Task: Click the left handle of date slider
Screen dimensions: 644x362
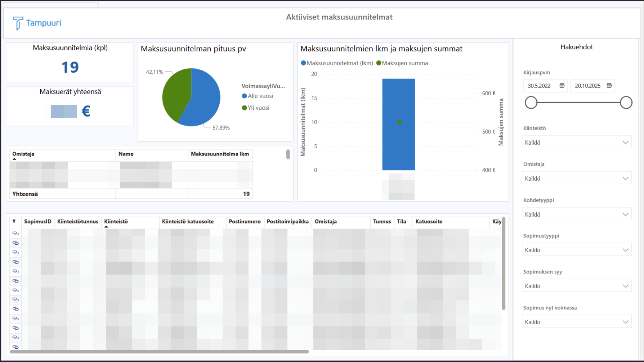Action: tap(531, 103)
